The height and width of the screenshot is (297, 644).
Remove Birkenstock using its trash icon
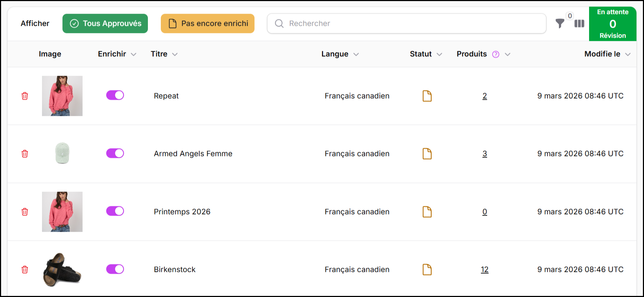point(25,270)
